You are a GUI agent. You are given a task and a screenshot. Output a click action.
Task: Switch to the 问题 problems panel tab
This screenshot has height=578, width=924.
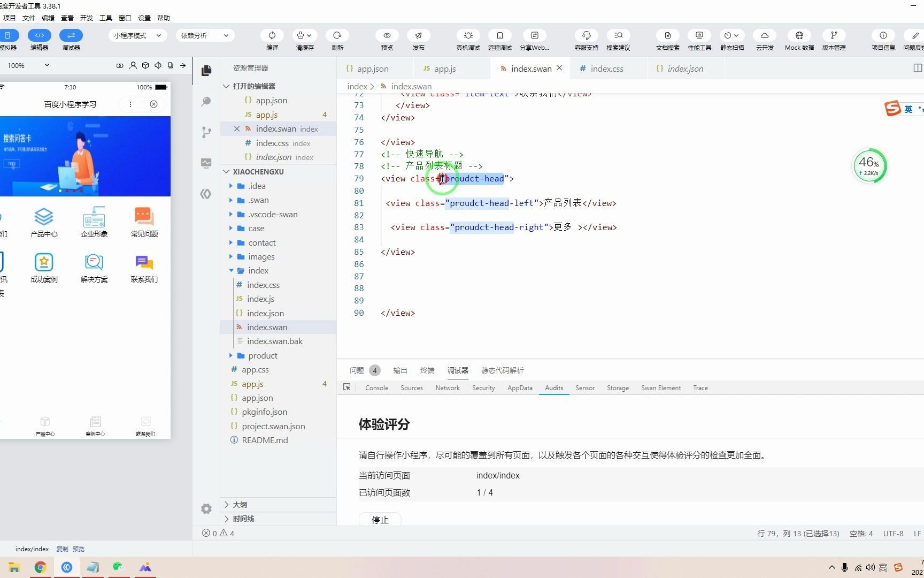point(365,370)
